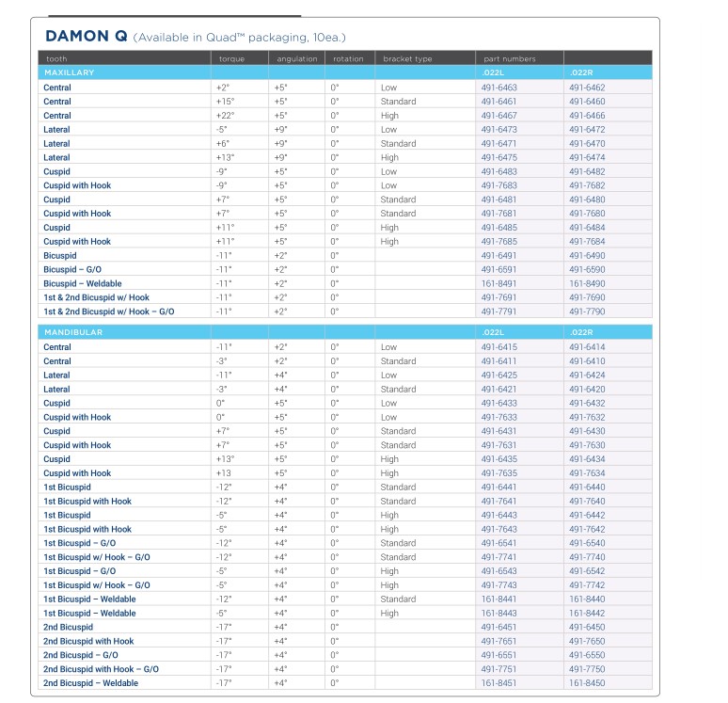
Task: Click part number 491-7741
Action: point(499,557)
